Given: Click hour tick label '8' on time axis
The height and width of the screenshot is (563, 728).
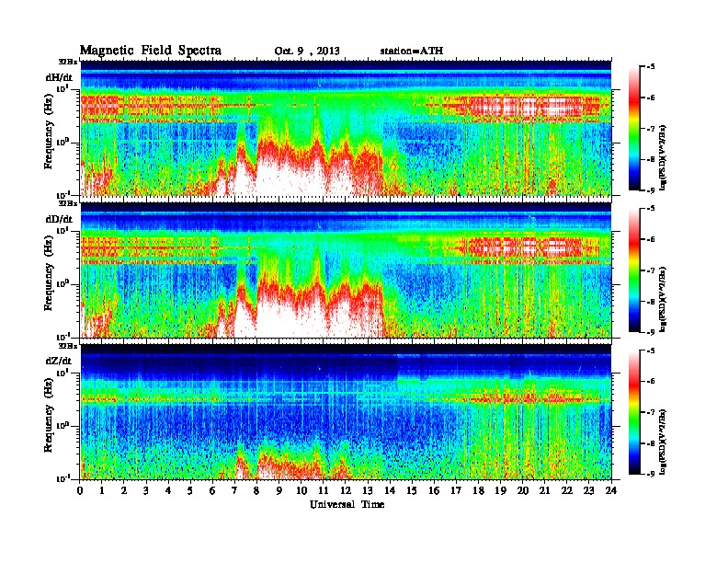Looking at the screenshot, I should point(257,490).
